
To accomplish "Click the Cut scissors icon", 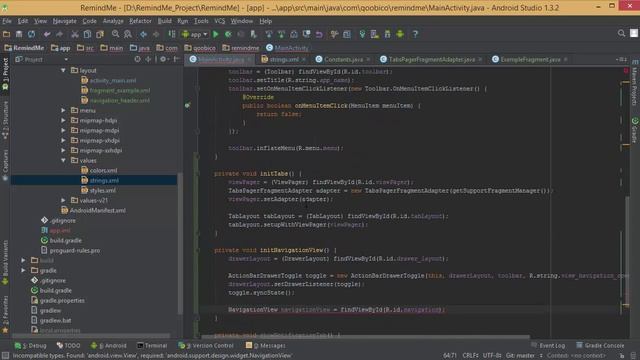I will pyautogui.click(x=75, y=34).
